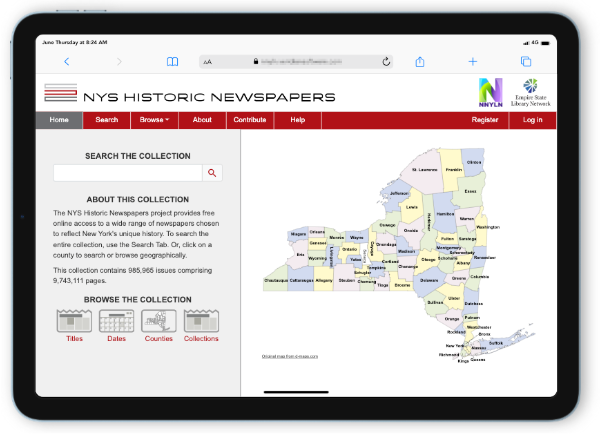Open the Titles browse icon
Image resolution: width=600 pixels, height=434 pixels.
coord(74,322)
